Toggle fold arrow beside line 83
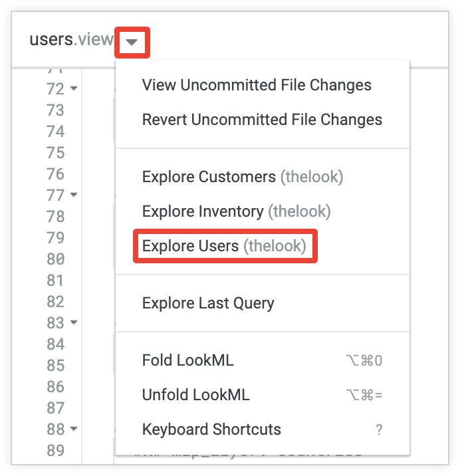The width and height of the screenshot is (460, 476). [74, 322]
